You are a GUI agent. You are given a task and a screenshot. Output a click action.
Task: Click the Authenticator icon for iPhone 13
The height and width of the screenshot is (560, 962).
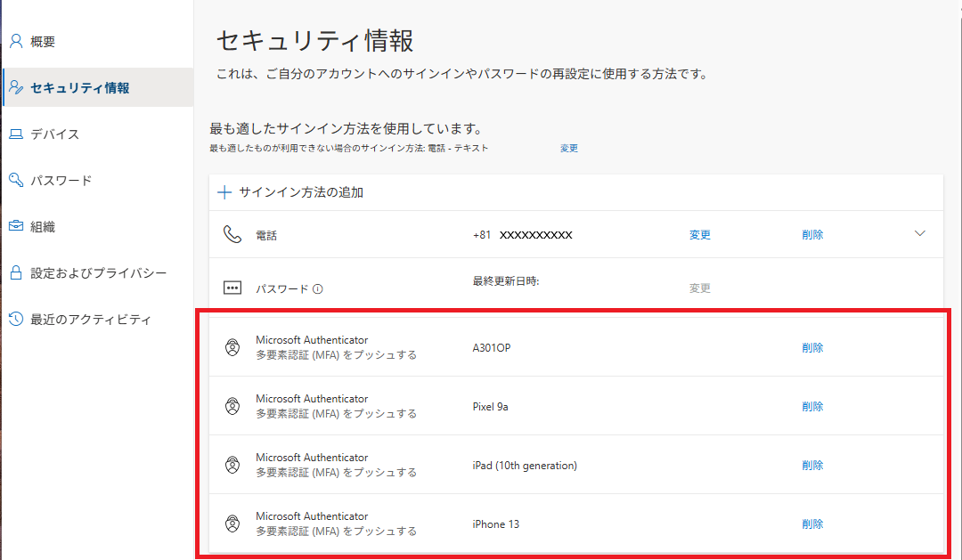point(232,523)
